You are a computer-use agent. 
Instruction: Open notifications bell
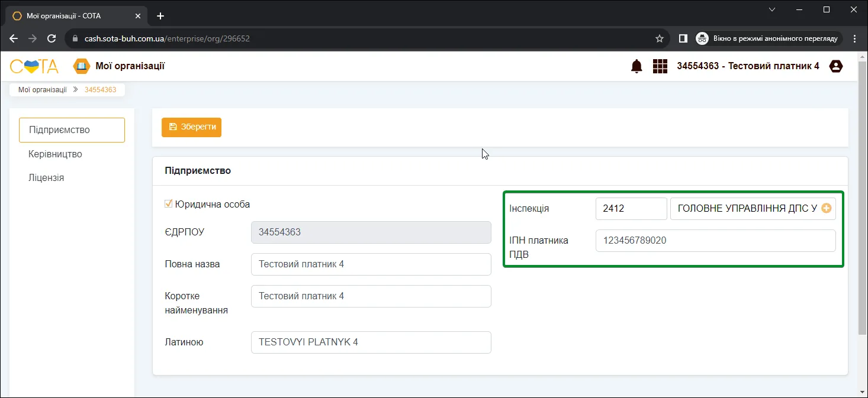click(636, 66)
